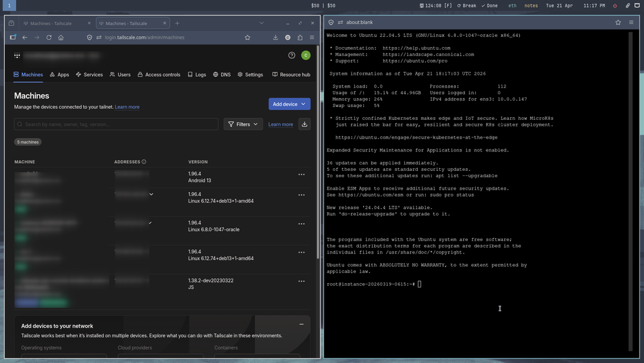Click paperclip icon in top bar
The height and width of the screenshot is (363, 644).
627,6
